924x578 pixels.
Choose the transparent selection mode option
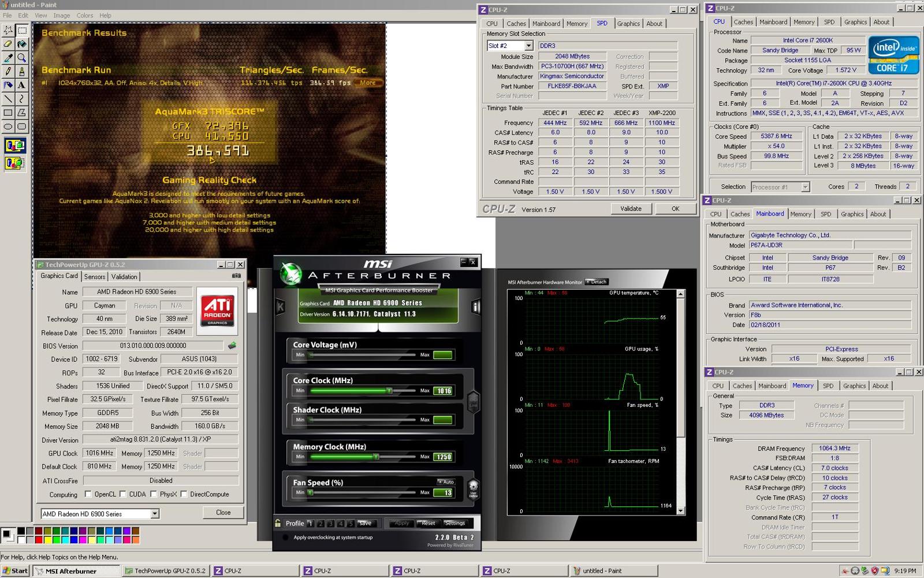[x=15, y=164]
